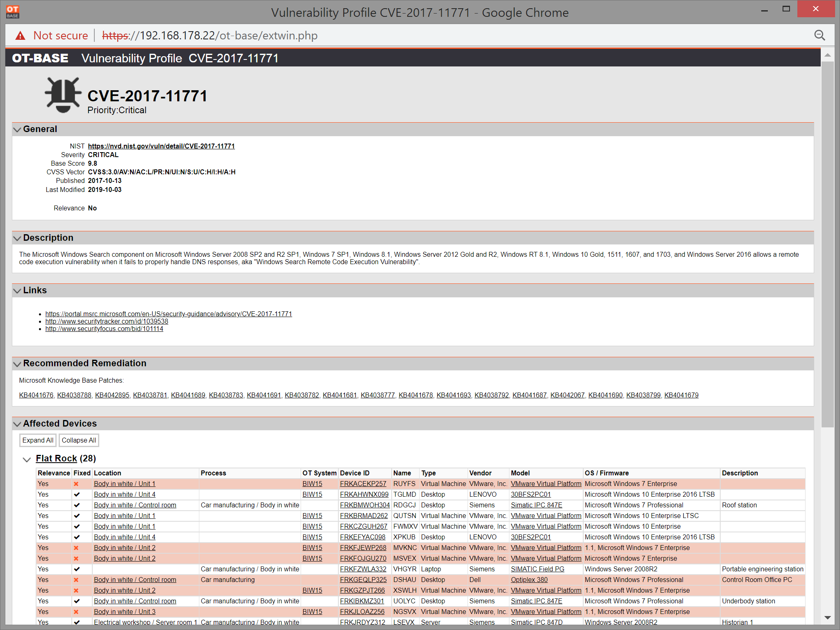Click the OT-BASE app icon in title bar
The width and height of the screenshot is (840, 630).
[12, 12]
